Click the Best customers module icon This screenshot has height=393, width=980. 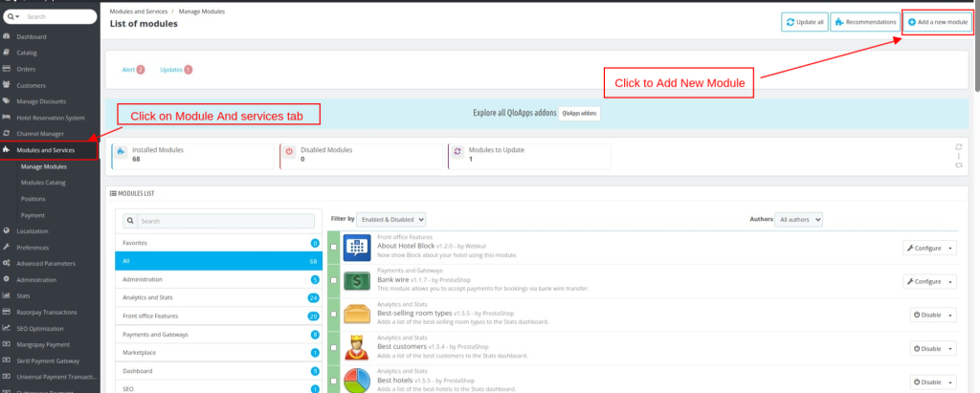coord(356,348)
